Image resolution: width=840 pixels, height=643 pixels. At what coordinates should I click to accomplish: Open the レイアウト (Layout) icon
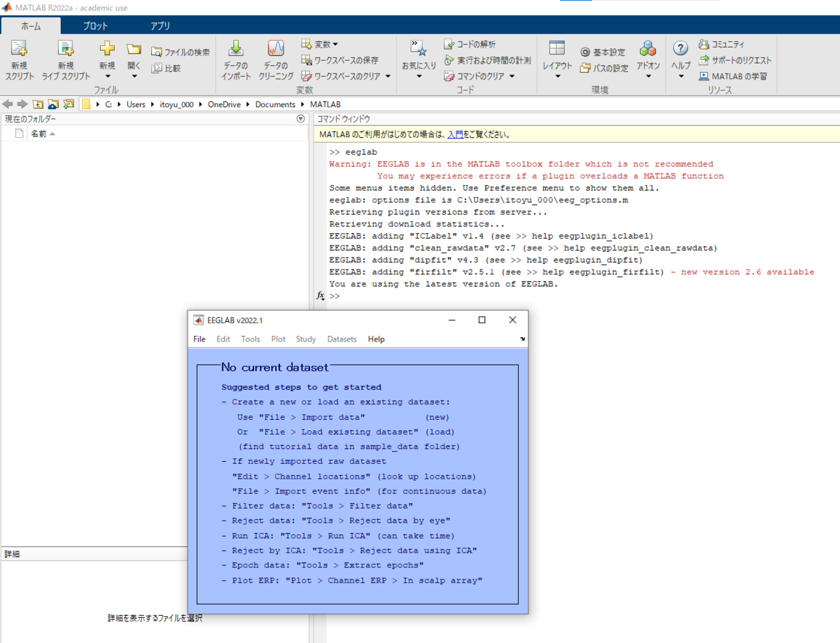click(557, 48)
